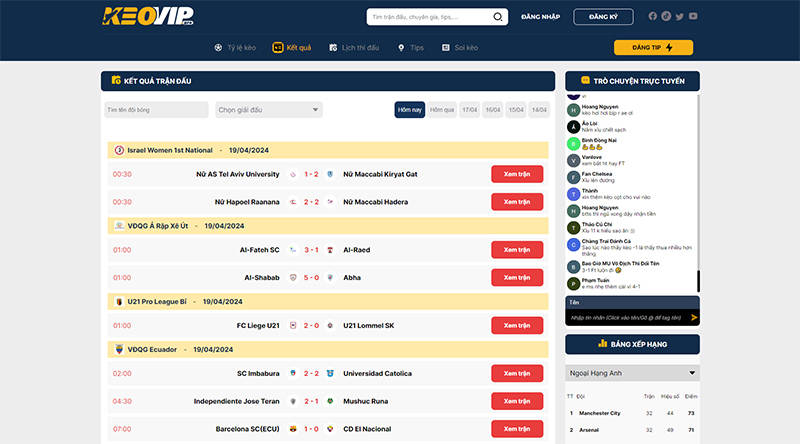The height and width of the screenshot is (444, 800).
Task: Click Nữ Maccabi Hadera team name
Action: pyautogui.click(x=376, y=202)
